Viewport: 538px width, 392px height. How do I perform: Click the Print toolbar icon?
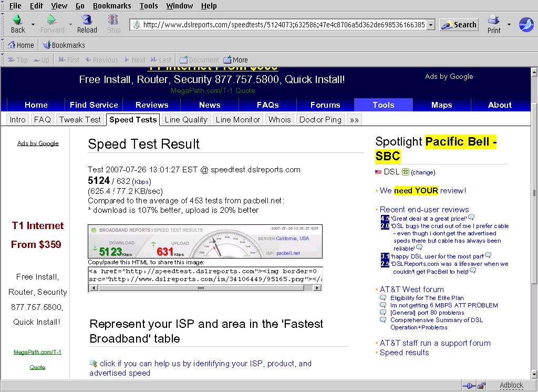tap(494, 24)
